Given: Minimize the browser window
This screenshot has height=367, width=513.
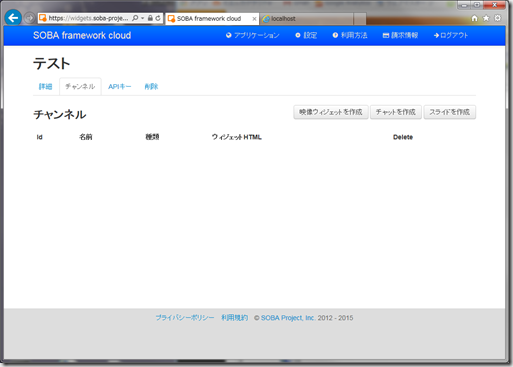Looking at the screenshot, I should [464, 5].
